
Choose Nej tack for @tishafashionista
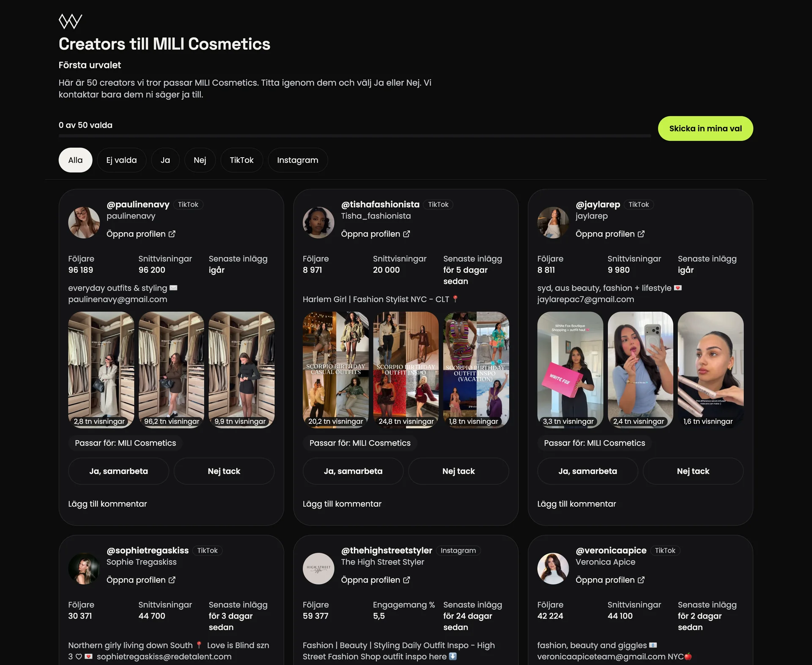458,471
